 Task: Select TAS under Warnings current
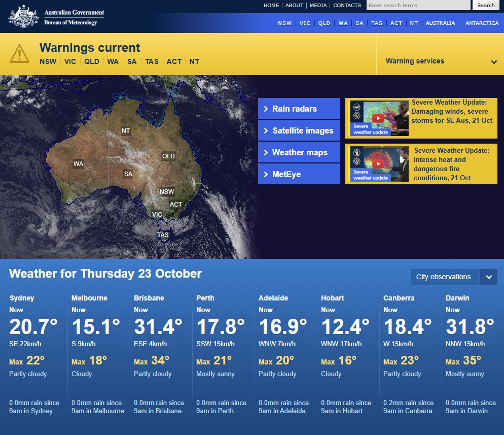(152, 61)
